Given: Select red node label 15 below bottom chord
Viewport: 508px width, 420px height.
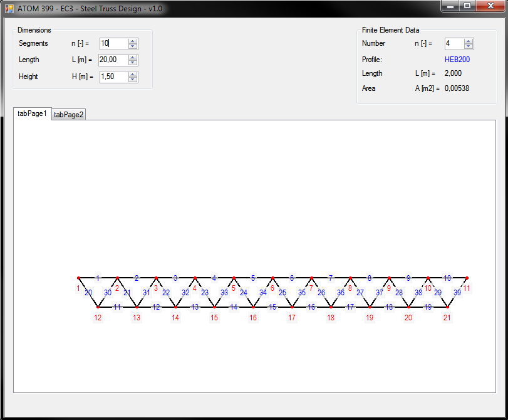Looking at the screenshot, I should (214, 318).
